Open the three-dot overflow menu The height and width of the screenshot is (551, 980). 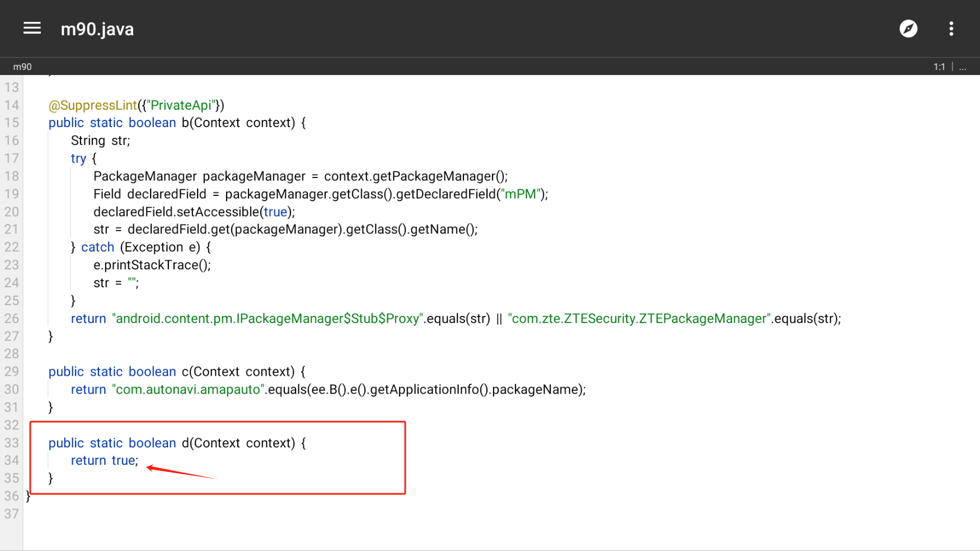(951, 29)
